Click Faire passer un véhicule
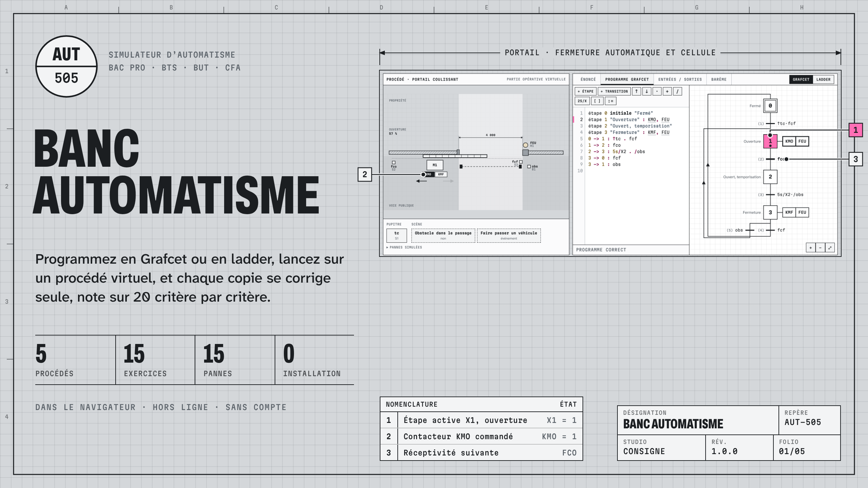The height and width of the screenshot is (488, 868). coord(509,236)
